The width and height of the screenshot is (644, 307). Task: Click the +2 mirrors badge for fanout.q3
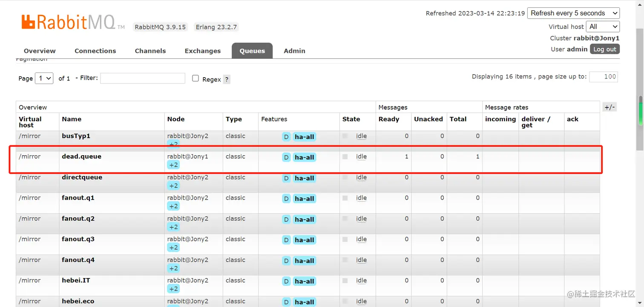[x=173, y=247]
